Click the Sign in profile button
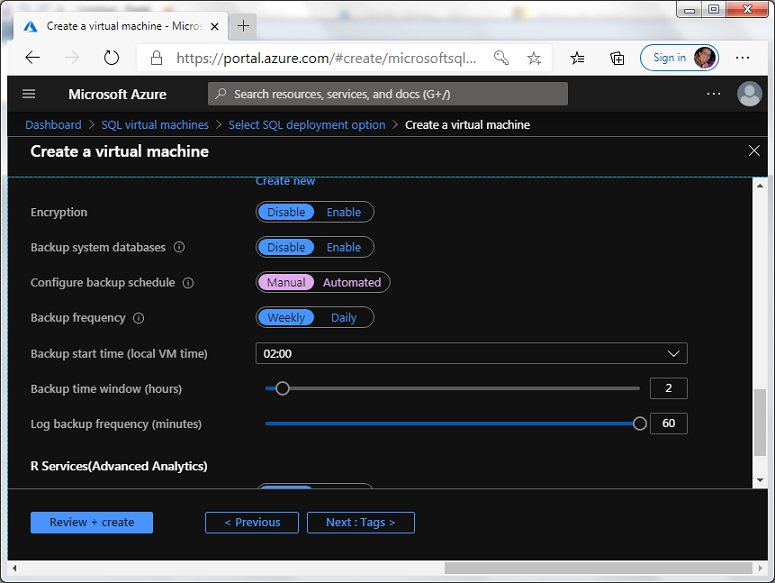This screenshot has height=583, width=775. (679, 58)
